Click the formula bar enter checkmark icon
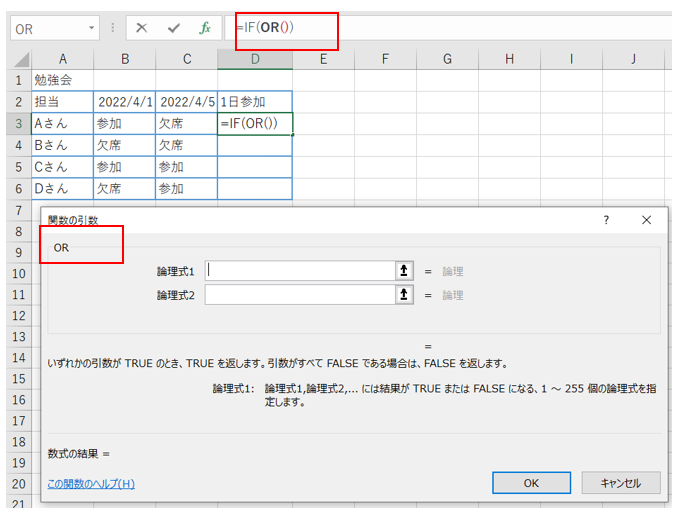This screenshot has height=516, width=683. (x=174, y=28)
